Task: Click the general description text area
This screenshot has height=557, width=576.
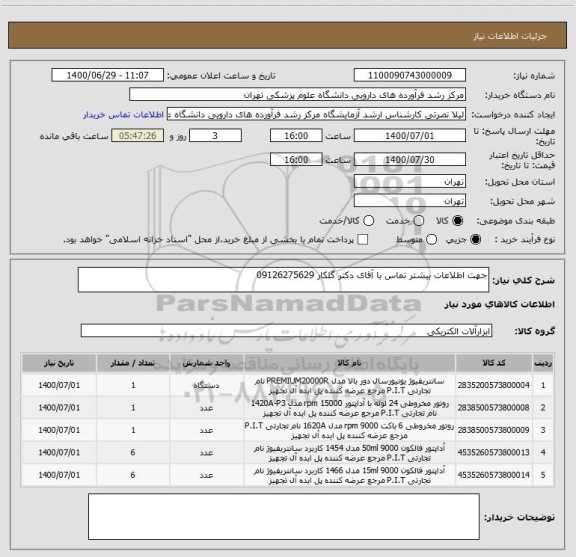Action: pyautogui.click(x=283, y=280)
